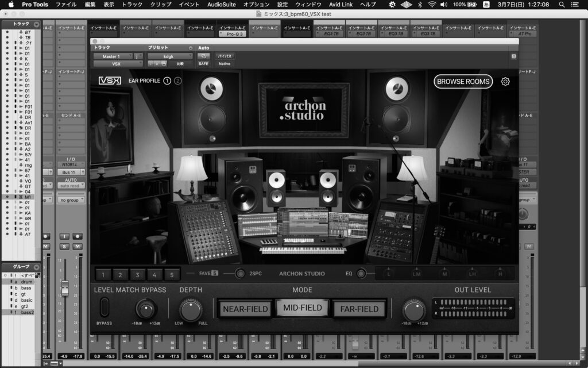
Task: Open the preset librarian folder icon
Action: click(x=164, y=64)
